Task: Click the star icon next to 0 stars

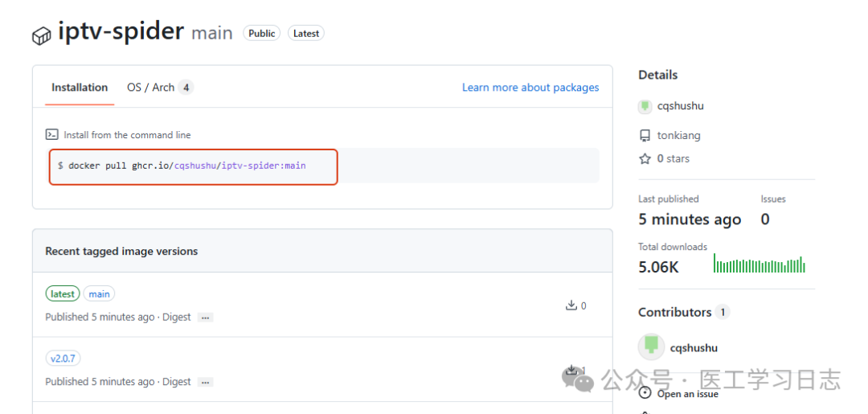Action: point(645,159)
